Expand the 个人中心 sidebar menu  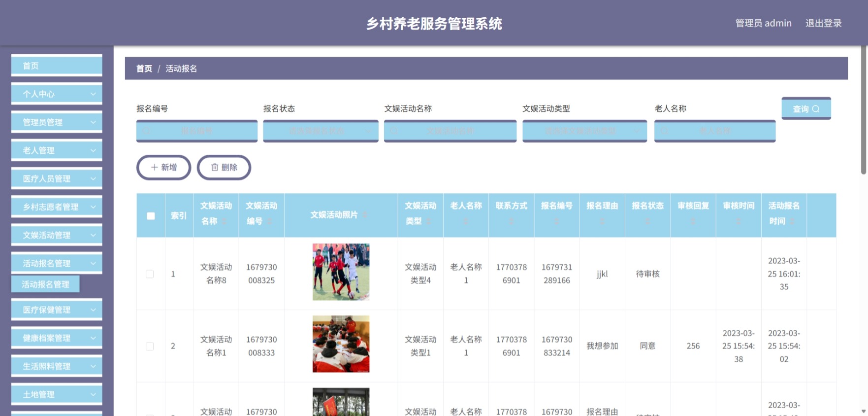pos(57,94)
